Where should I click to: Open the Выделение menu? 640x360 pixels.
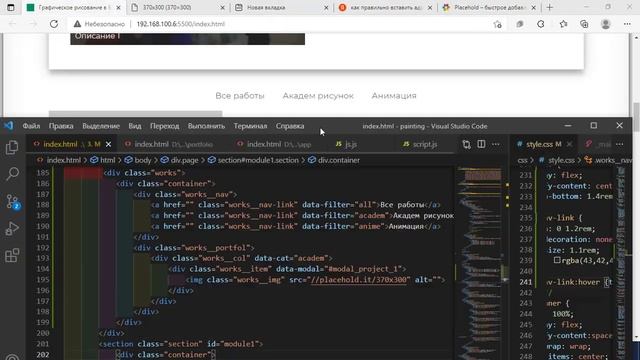101,126
